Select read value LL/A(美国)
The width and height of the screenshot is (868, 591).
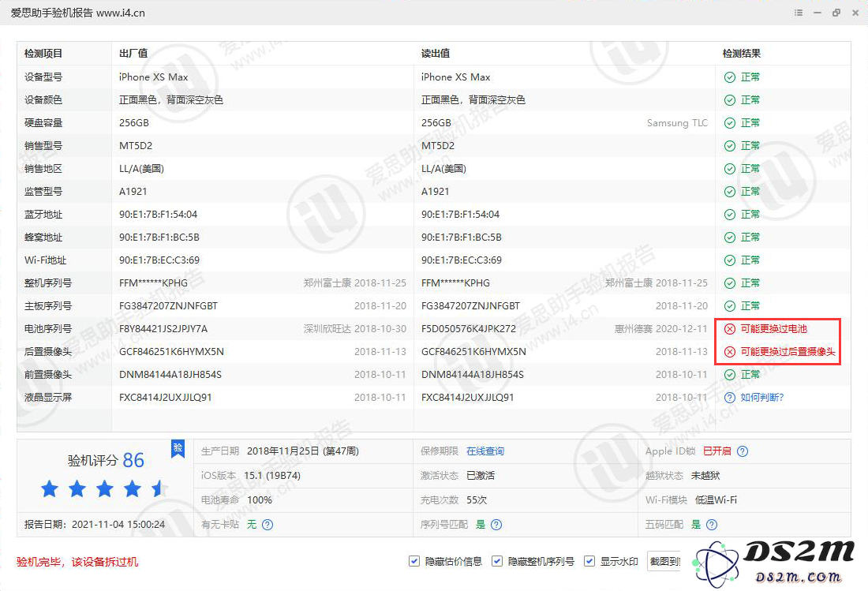444,169
